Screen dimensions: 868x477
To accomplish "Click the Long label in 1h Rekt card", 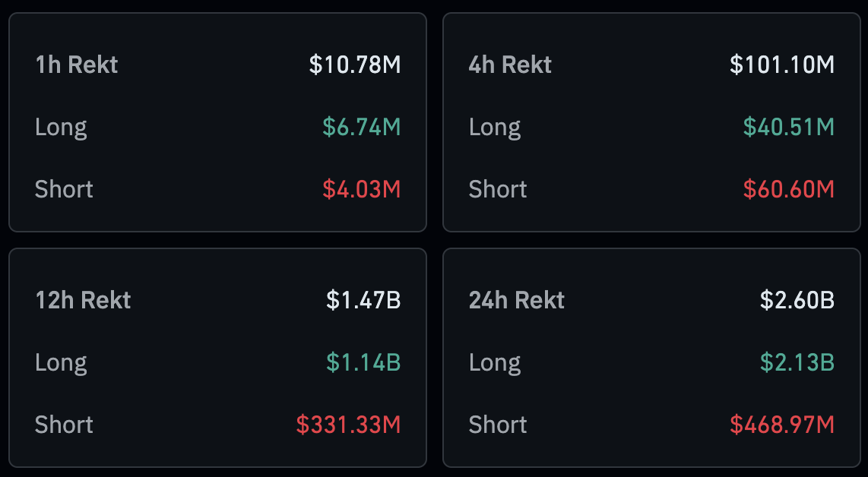I will [x=61, y=127].
